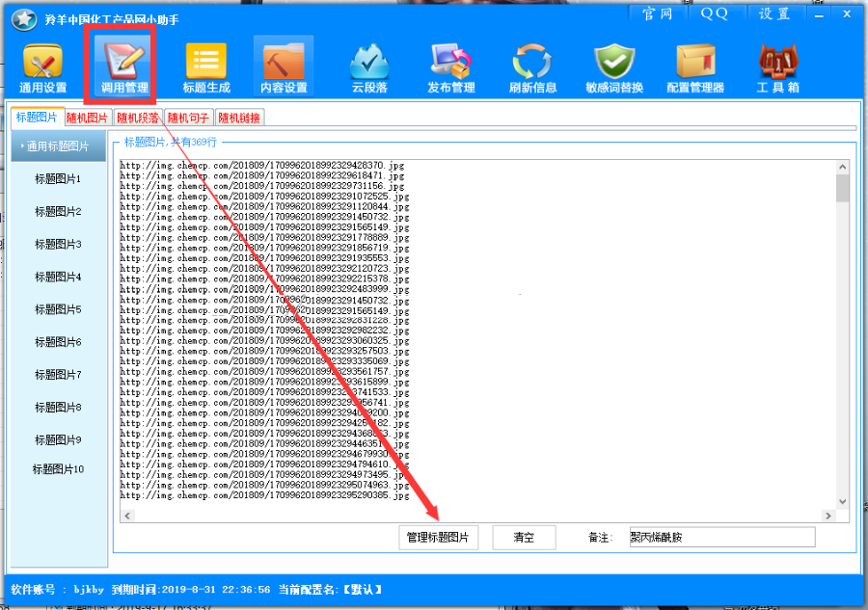Select 标题图片3 in the sidebar

58,244
